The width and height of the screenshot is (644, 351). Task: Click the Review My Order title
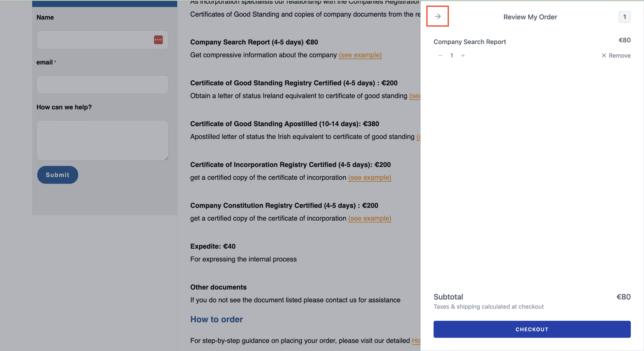point(530,17)
